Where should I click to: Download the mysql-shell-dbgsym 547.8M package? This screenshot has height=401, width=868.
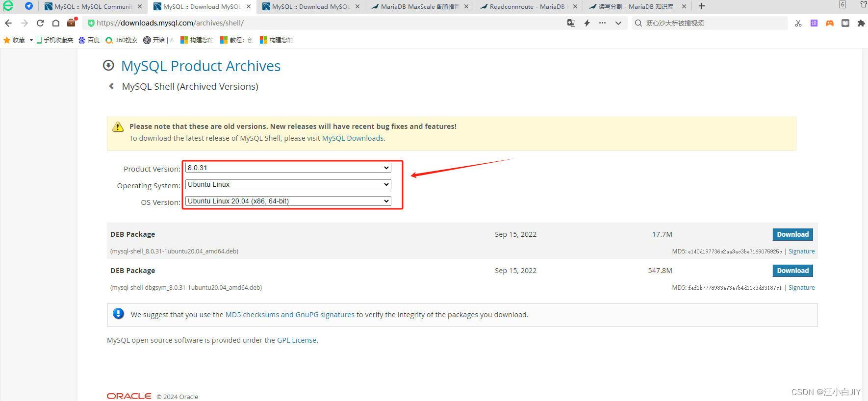(x=792, y=271)
